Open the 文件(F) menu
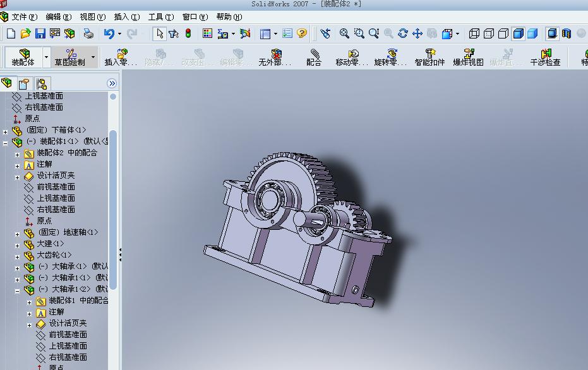The height and width of the screenshot is (370, 588). (x=25, y=17)
